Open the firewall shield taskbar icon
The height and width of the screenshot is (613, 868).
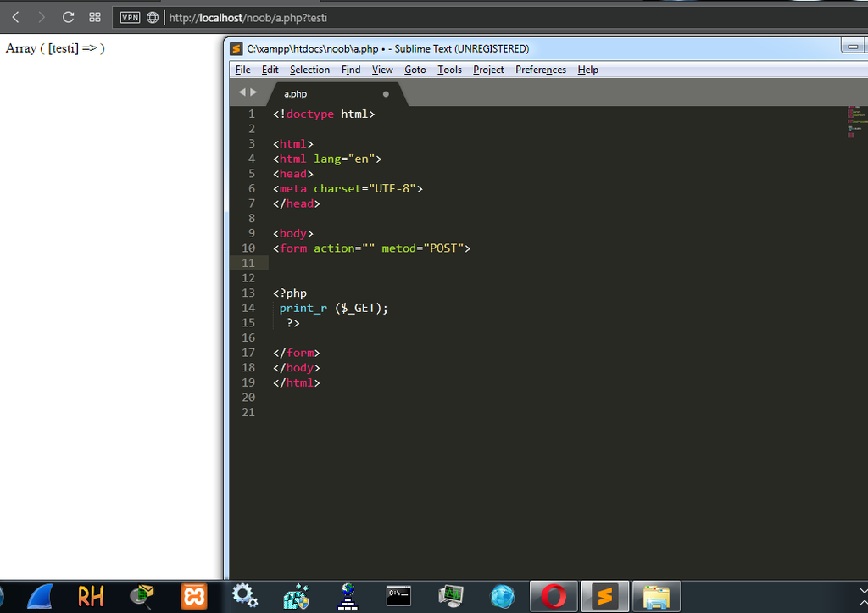click(x=296, y=596)
